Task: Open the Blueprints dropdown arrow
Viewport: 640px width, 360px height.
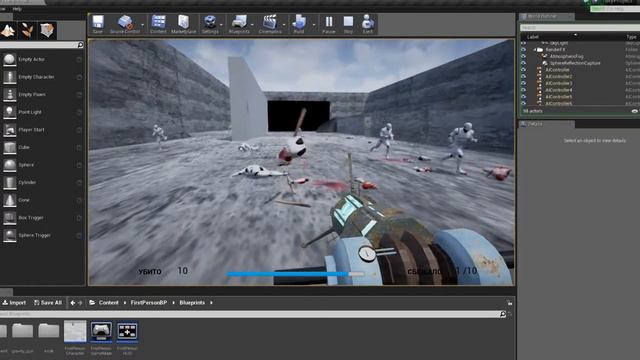Action: pyautogui.click(x=252, y=25)
